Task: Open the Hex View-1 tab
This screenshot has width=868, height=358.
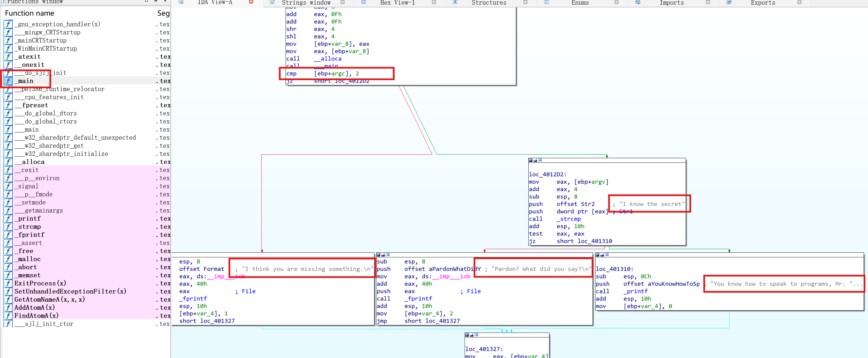Action: click(x=397, y=3)
